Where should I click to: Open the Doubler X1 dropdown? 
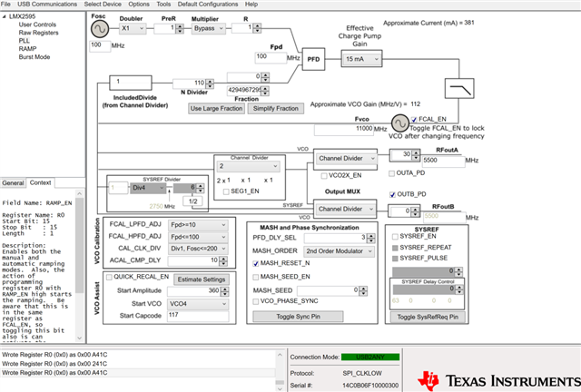pyautogui.click(x=133, y=28)
